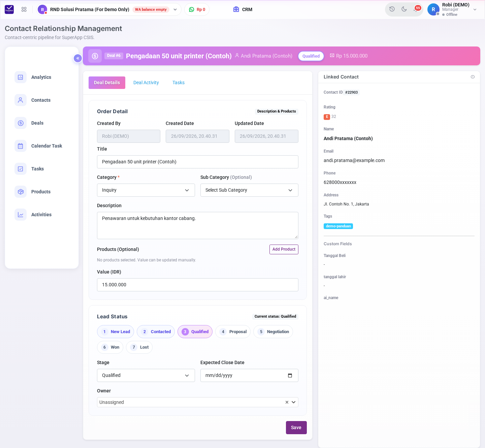
Task: Mark the deal as Lost
Action: pos(139,347)
